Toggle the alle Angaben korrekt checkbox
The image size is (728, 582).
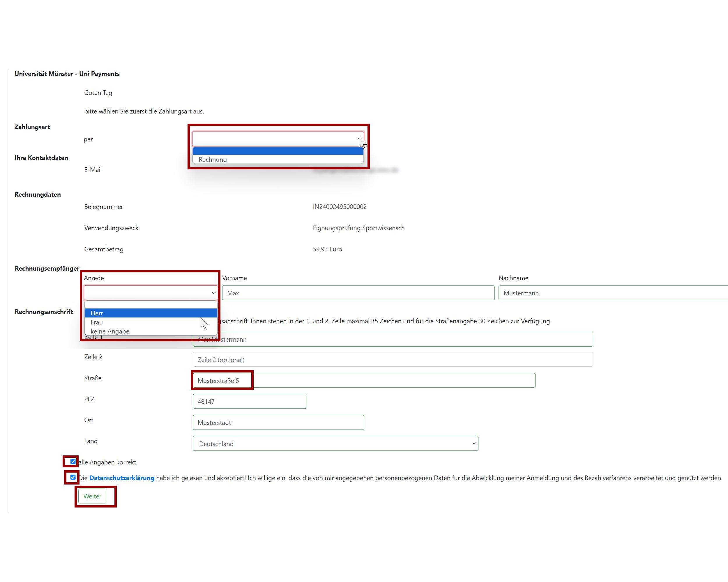[x=73, y=462]
